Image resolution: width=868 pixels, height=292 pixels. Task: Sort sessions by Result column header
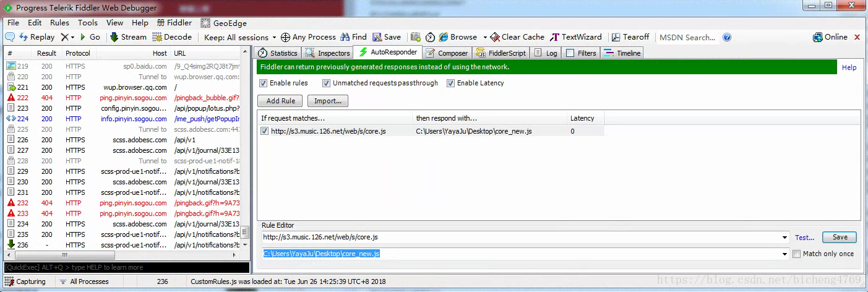[x=46, y=53]
